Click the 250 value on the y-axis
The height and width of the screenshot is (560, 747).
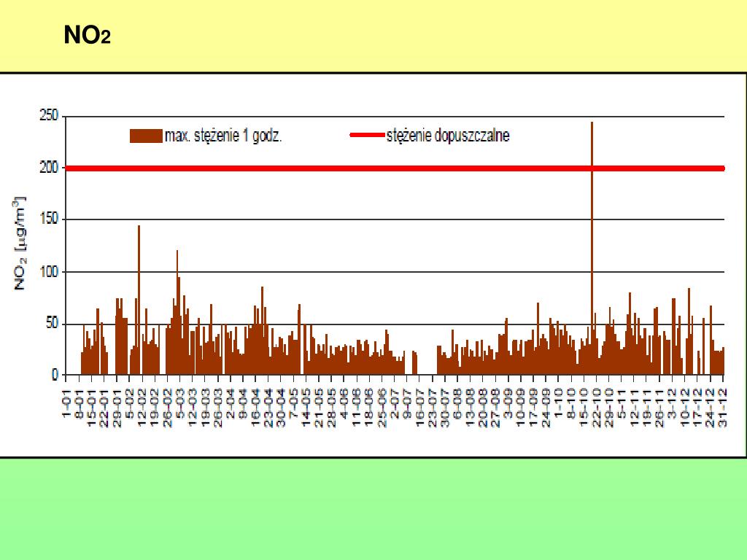click(48, 116)
